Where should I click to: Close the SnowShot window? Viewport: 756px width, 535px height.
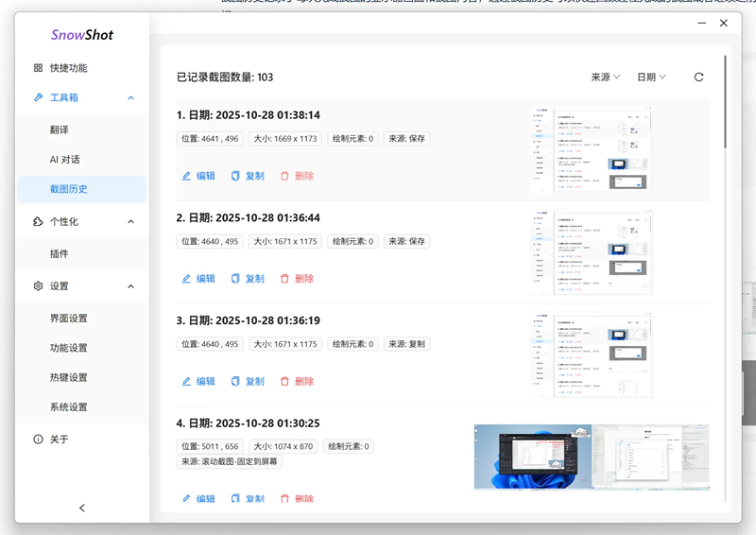pyautogui.click(x=724, y=23)
